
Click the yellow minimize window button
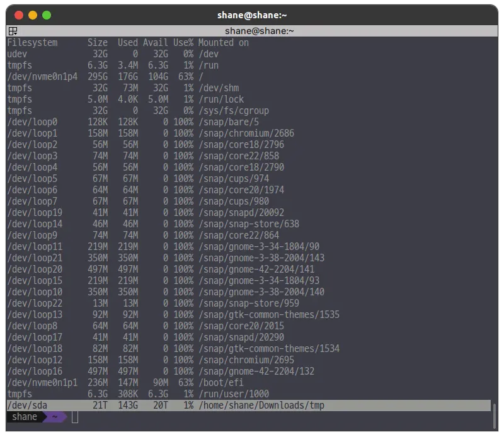33,15
